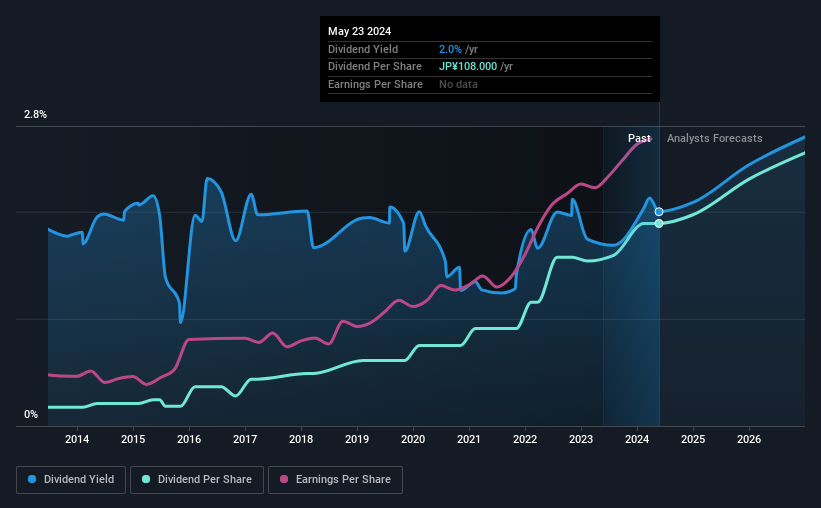Click the blue Dividend Yield legend dot
The image size is (821, 508).
32,479
